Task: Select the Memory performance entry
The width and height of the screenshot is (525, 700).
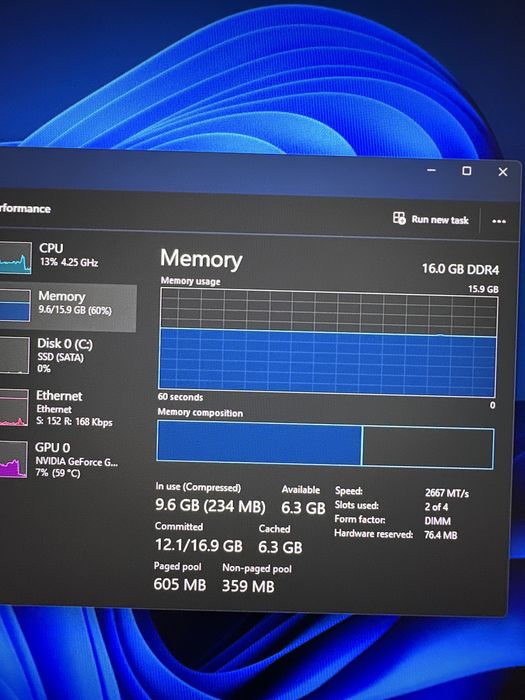Action: click(67, 308)
